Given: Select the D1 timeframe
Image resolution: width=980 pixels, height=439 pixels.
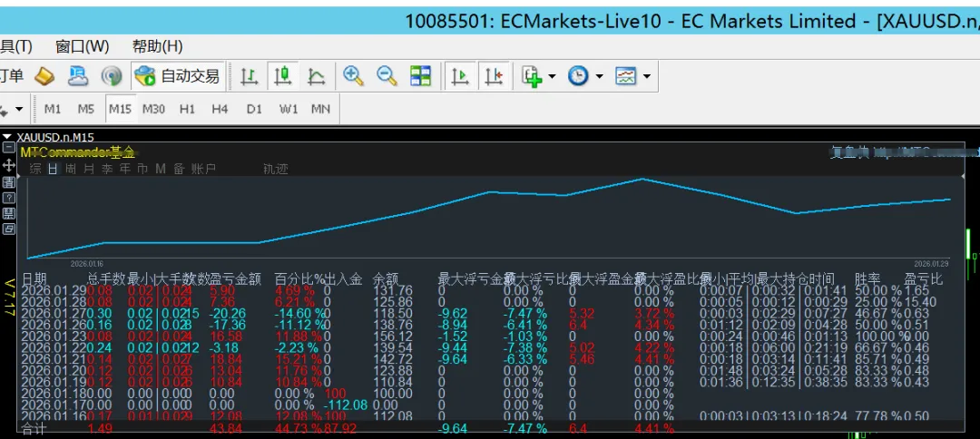Looking at the screenshot, I should [254, 109].
